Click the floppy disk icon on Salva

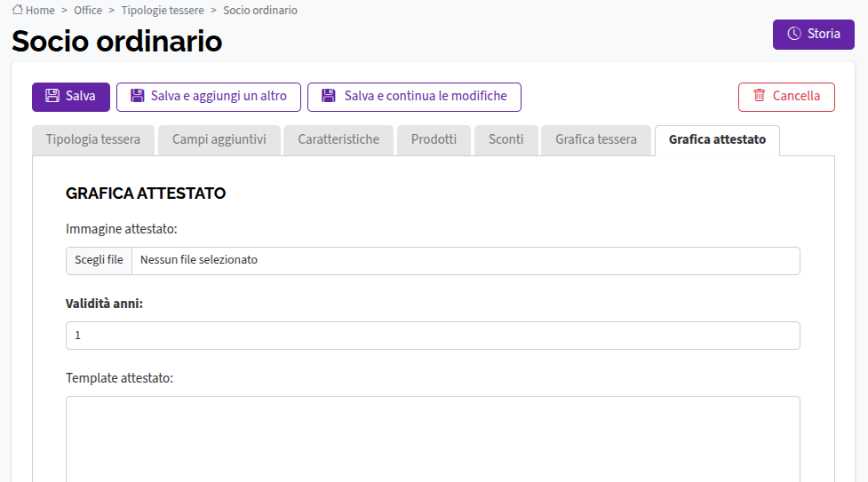52,96
